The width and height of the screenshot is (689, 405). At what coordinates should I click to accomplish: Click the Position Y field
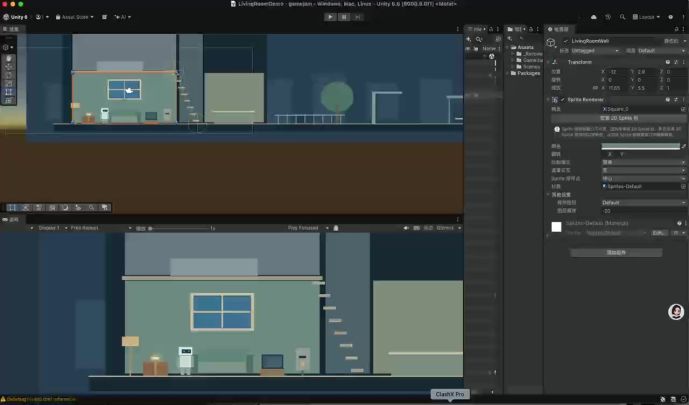click(x=647, y=71)
